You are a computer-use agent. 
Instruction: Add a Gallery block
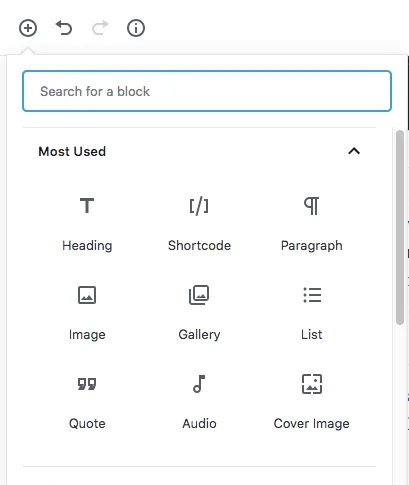point(199,313)
